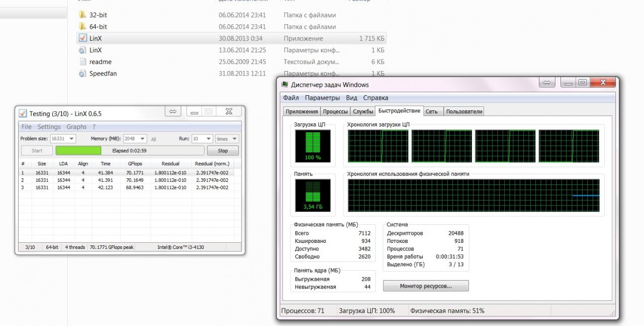Click the Монитор ресурсов button
The height and width of the screenshot is (326, 644).
[426, 286]
